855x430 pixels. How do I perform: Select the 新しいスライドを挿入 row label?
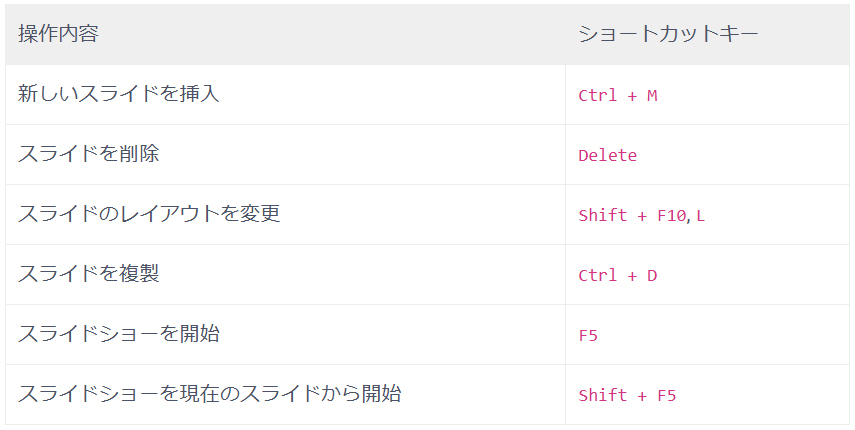(x=119, y=94)
